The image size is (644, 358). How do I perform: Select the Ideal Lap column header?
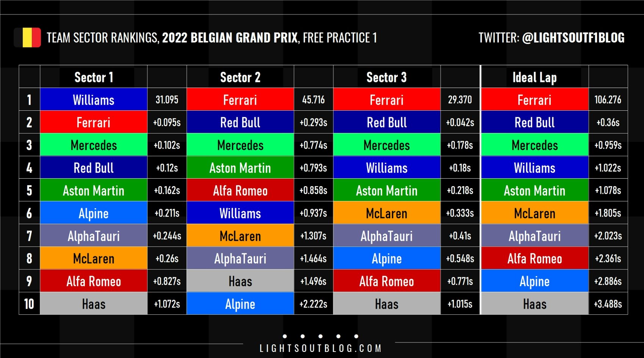point(534,77)
